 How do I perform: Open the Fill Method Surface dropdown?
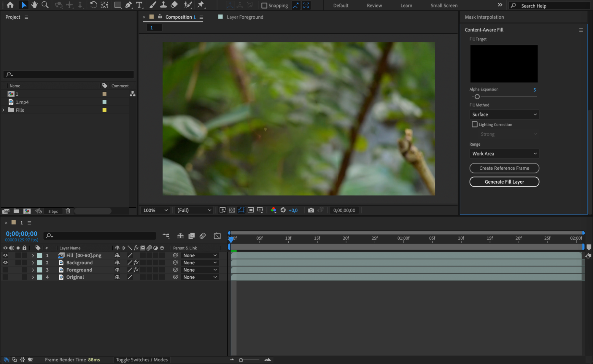[x=504, y=115]
